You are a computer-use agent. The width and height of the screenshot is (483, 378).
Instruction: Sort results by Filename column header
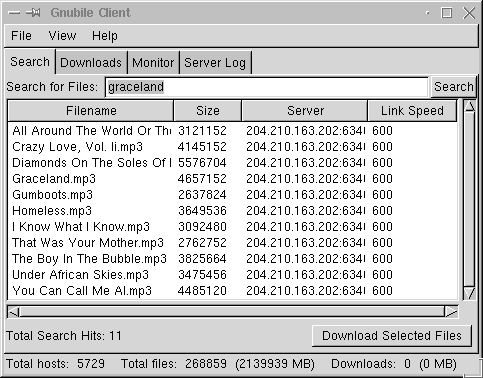(x=91, y=111)
